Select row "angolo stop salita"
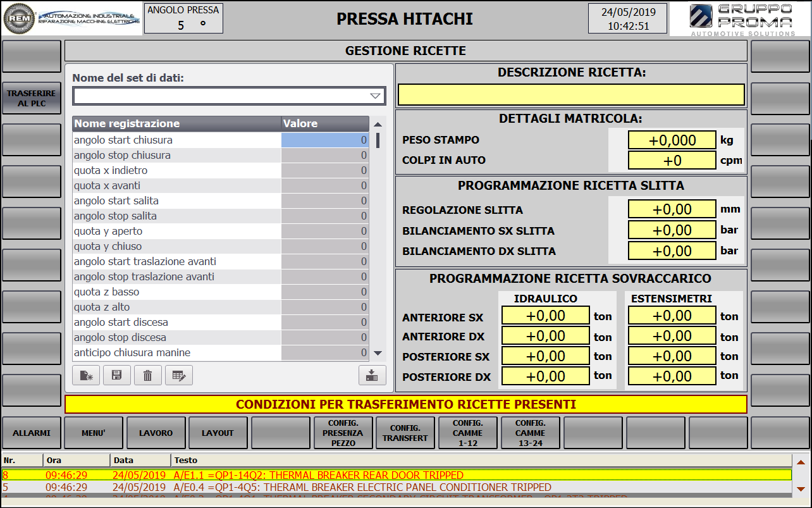This screenshot has width=812, height=508. [x=221, y=216]
